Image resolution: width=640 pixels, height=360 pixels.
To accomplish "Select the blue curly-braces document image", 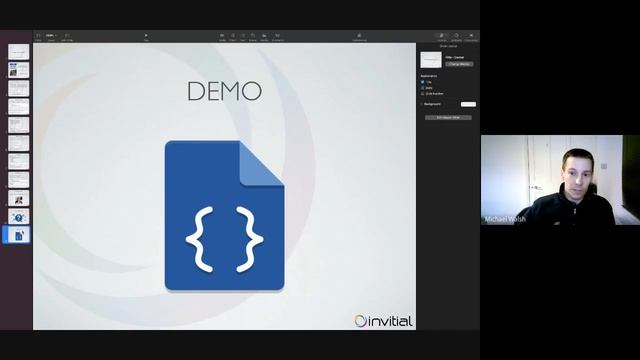I will 224,216.
